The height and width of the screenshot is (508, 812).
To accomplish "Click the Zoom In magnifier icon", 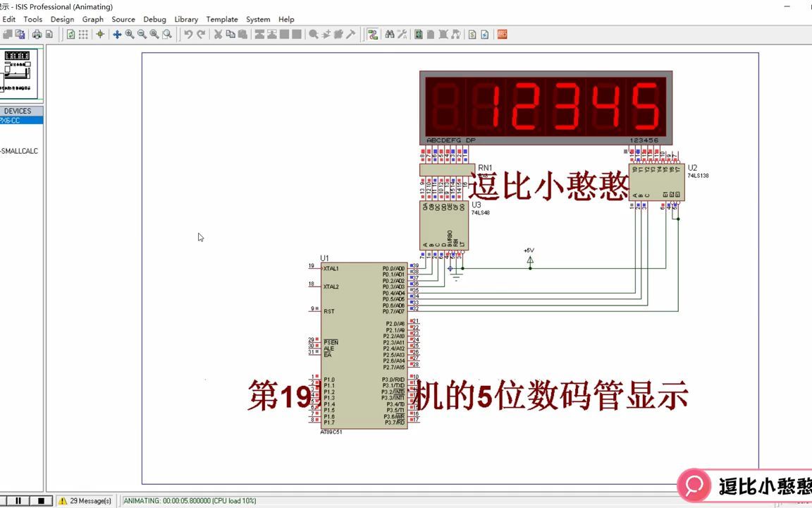I will [x=130, y=34].
